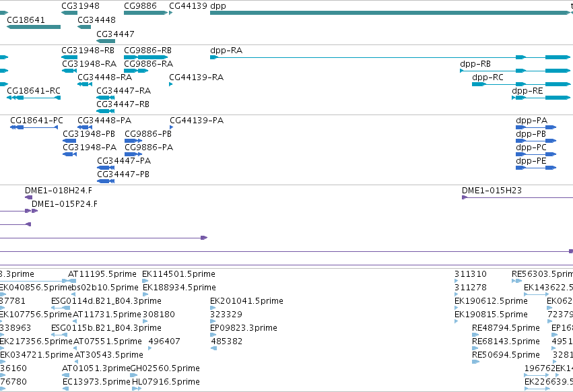Click protein CG31948-PA
573x392 pixels.
[70, 154]
